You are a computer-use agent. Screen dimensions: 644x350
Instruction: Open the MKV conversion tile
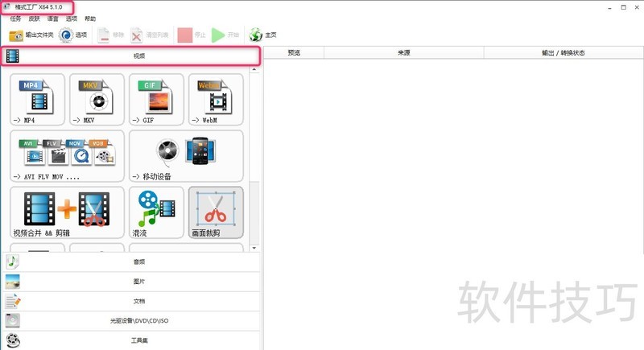(x=97, y=99)
